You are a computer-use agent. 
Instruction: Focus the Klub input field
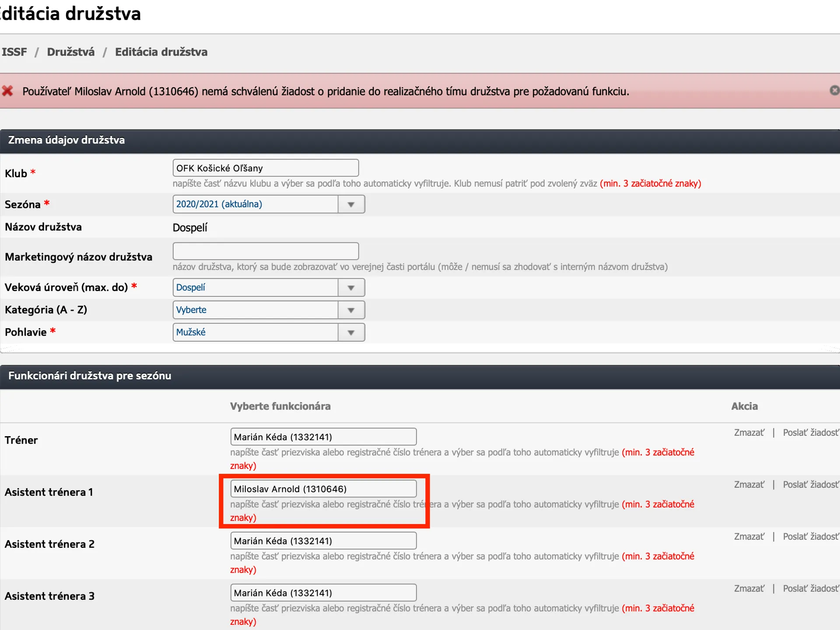pyautogui.click(x=266, y=168)
